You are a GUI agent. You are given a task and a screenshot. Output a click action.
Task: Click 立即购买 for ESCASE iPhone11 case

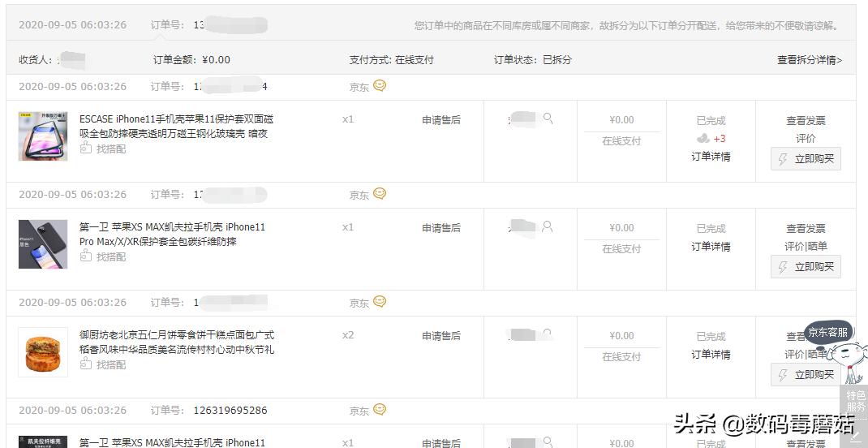[x=806, y=159]
